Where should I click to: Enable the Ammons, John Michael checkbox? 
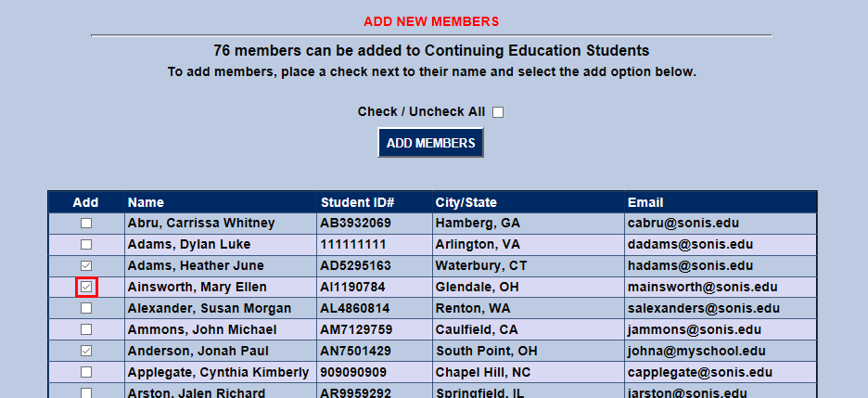pos(86,330)
